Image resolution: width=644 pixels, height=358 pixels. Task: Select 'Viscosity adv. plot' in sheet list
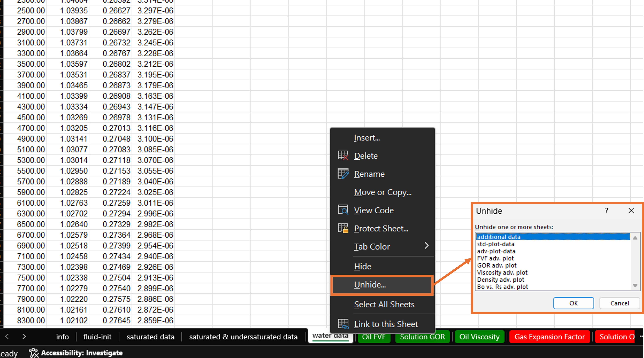coord(502,272)
